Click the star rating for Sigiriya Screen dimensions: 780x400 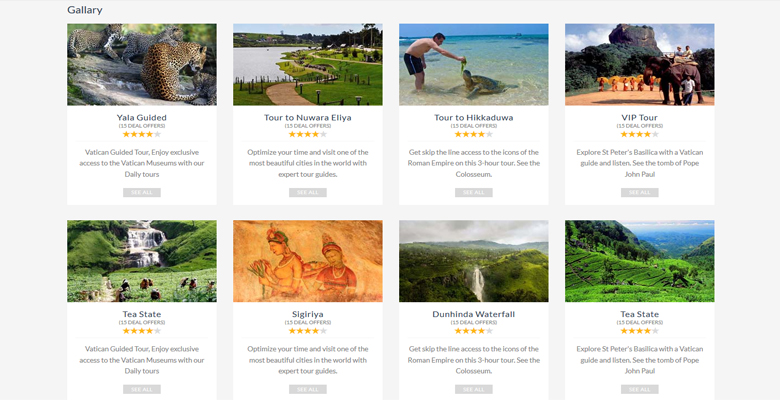(307, 331)
